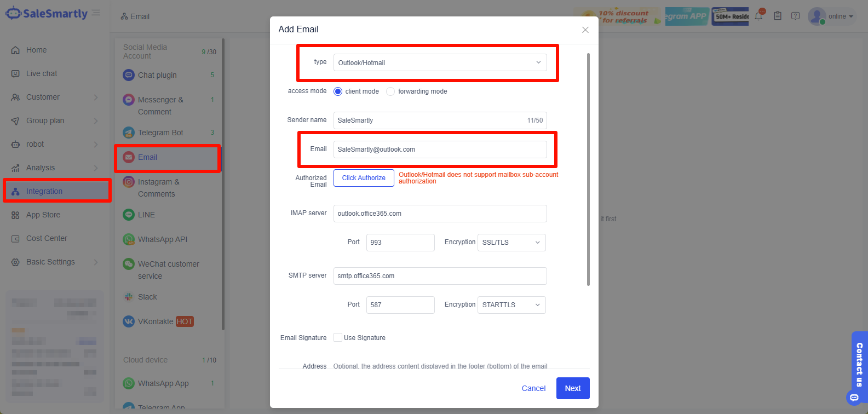This screenshot has height=414, width=868.
Task: Click the Messenger & Comment icon
Action: (129, 100)
